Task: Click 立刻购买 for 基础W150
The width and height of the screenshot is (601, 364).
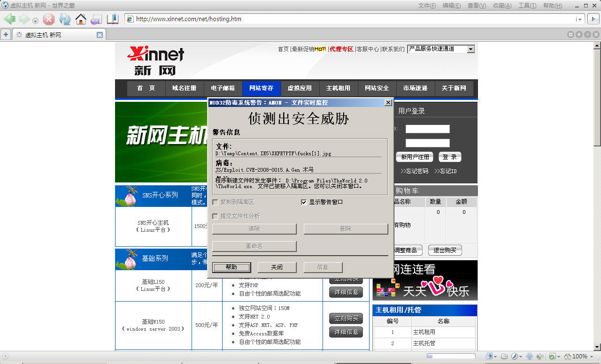Action: point(346,318)
